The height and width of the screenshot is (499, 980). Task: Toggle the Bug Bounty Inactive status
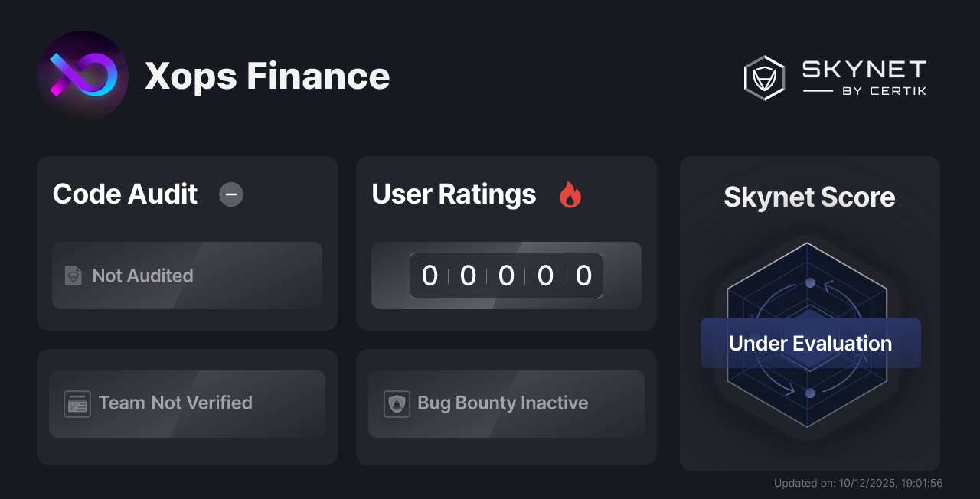506,403
